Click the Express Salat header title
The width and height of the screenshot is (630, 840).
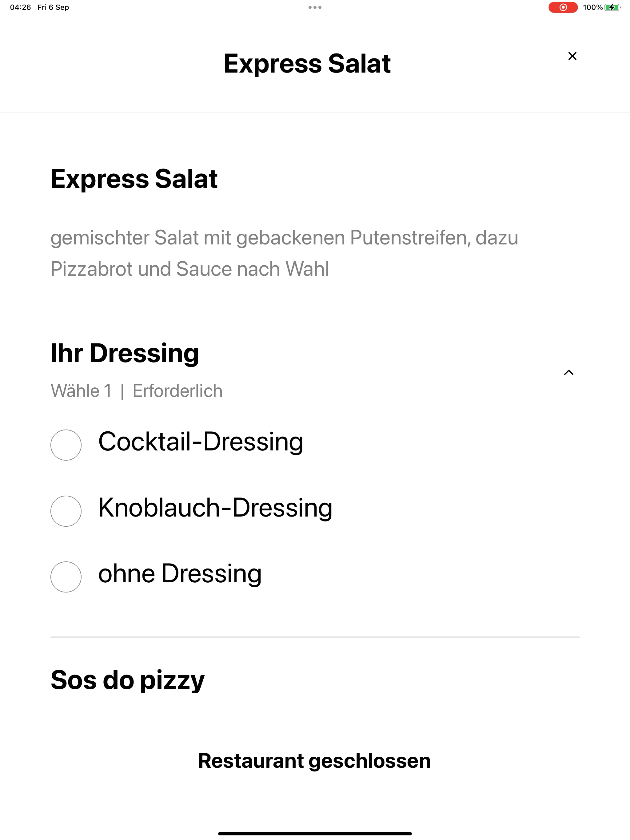tap(307, 63)
